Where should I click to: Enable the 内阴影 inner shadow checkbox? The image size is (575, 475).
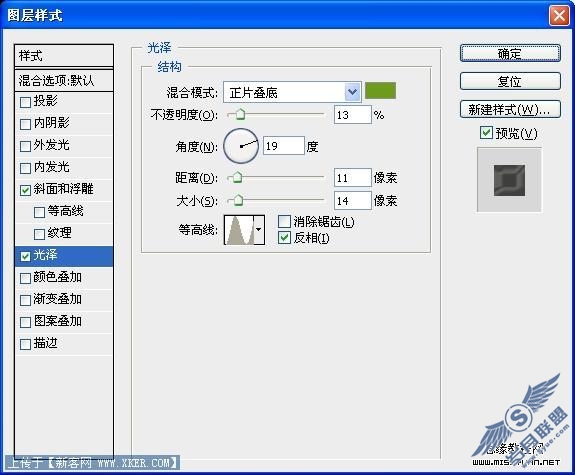point(25,124)
